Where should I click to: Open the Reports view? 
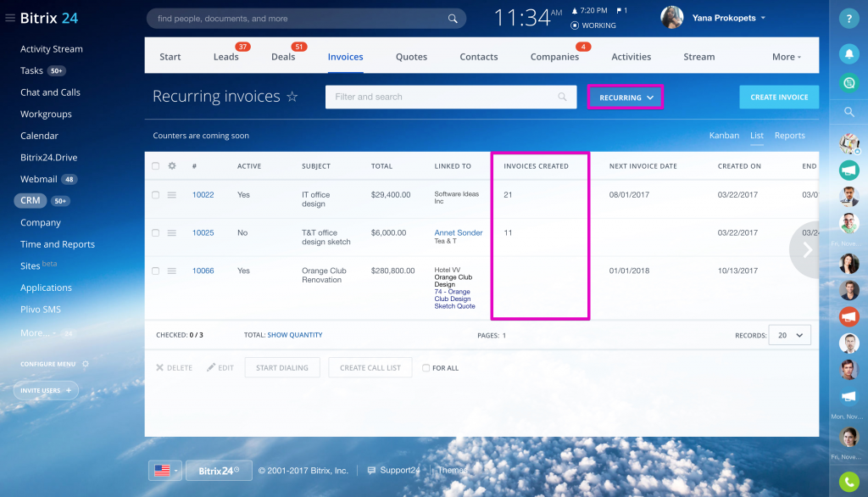(790, 136)
